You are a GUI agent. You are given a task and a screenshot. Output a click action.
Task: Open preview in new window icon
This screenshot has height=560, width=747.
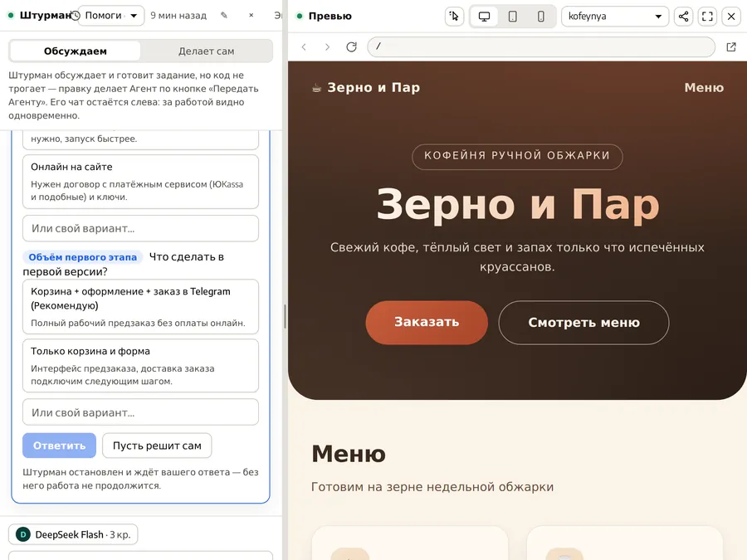[731, 46]
